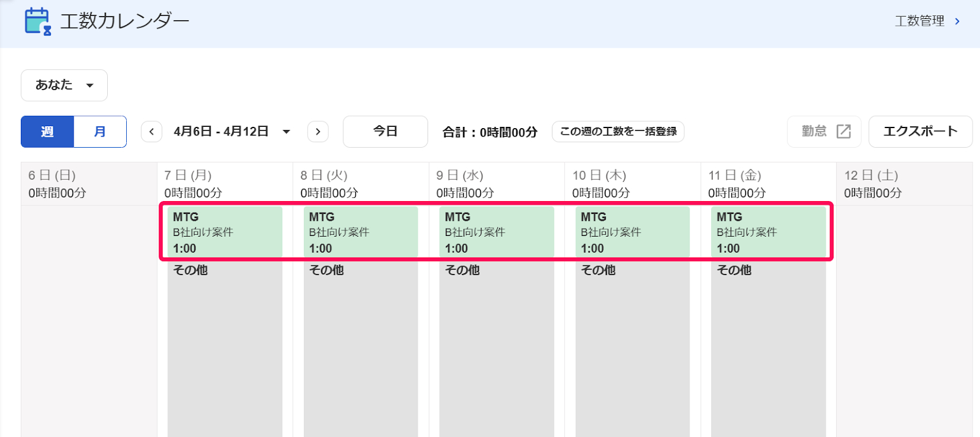Open the MTG entry on 10日(木)
980x437 pixels.
[633, 232]
